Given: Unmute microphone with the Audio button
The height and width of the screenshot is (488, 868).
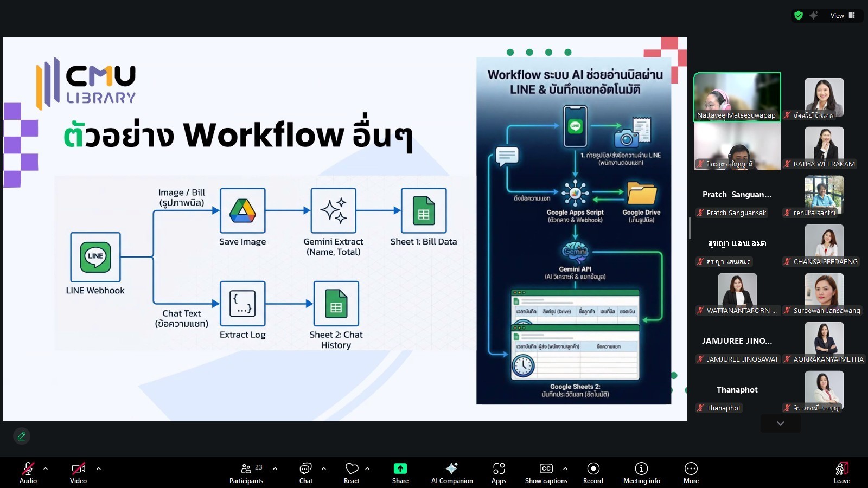Looking at the screenshot, I should coord(28,472).
